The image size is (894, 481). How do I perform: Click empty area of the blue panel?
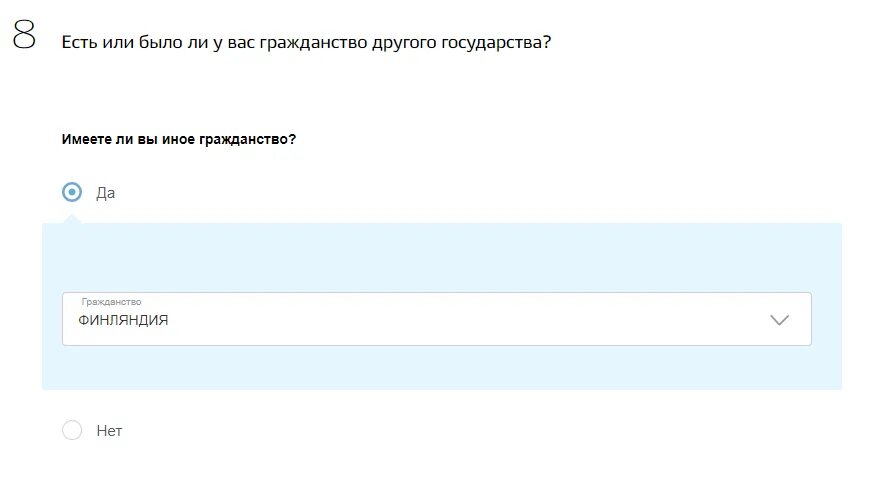[x=442, y=256]
